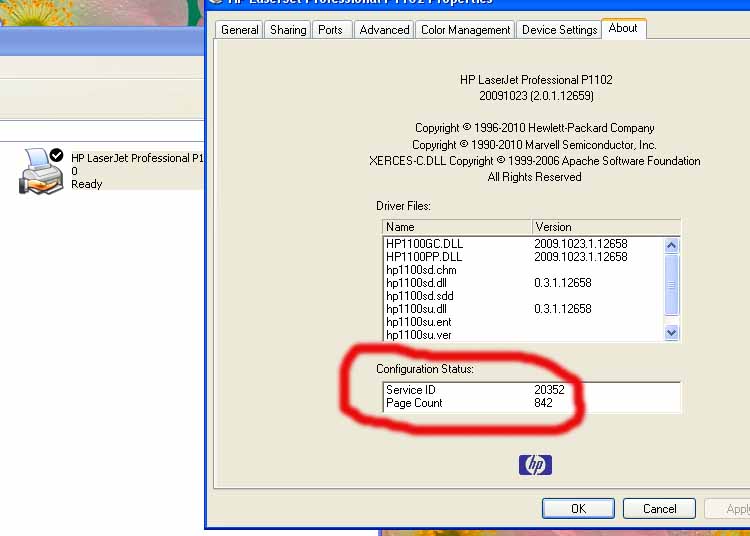Click HP LaserJet Professional printer name in list
This screenshot has width=750, height=536.
[x=137, y=158]
